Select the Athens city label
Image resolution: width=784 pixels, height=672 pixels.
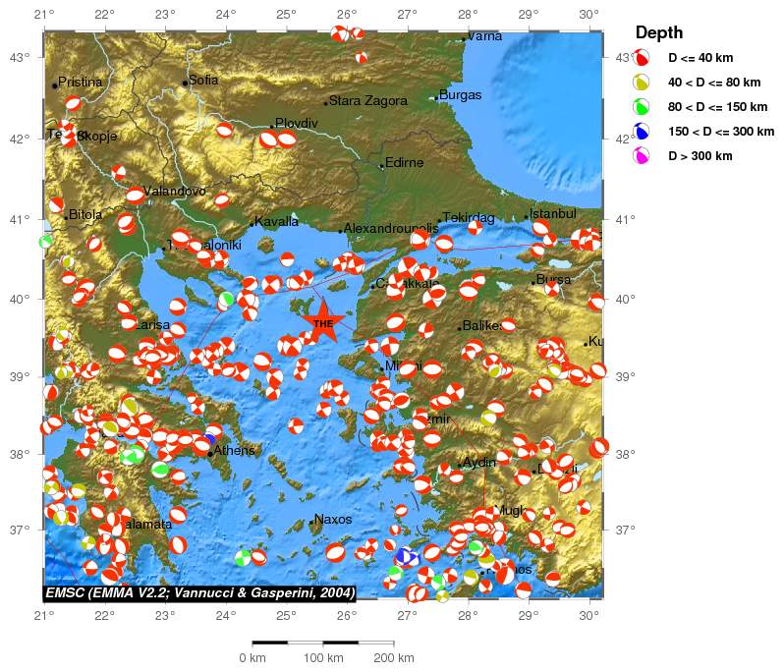pos(234,451)
